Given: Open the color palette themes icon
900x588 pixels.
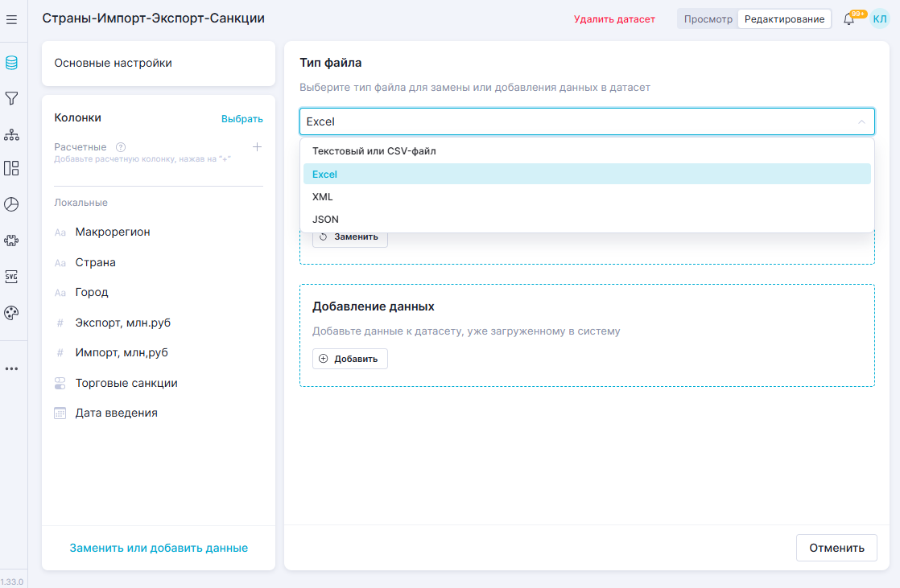Looking at the screenshot, I should coord(11,313).
